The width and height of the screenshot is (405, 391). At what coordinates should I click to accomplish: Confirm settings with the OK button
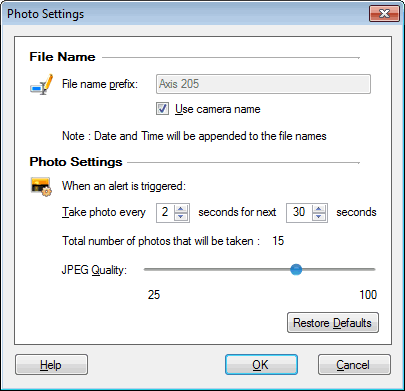click(261, 365)
